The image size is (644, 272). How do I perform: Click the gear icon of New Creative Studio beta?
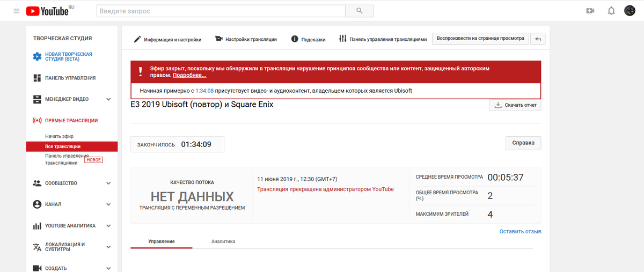(37, 56)
